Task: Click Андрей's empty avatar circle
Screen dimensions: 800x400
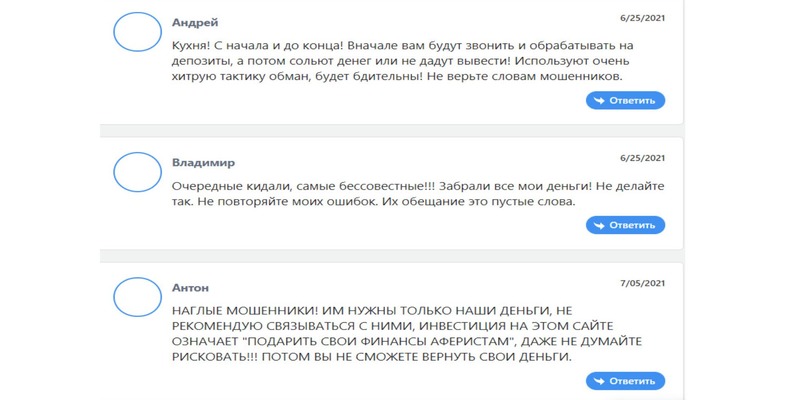Action: [137, 32]
